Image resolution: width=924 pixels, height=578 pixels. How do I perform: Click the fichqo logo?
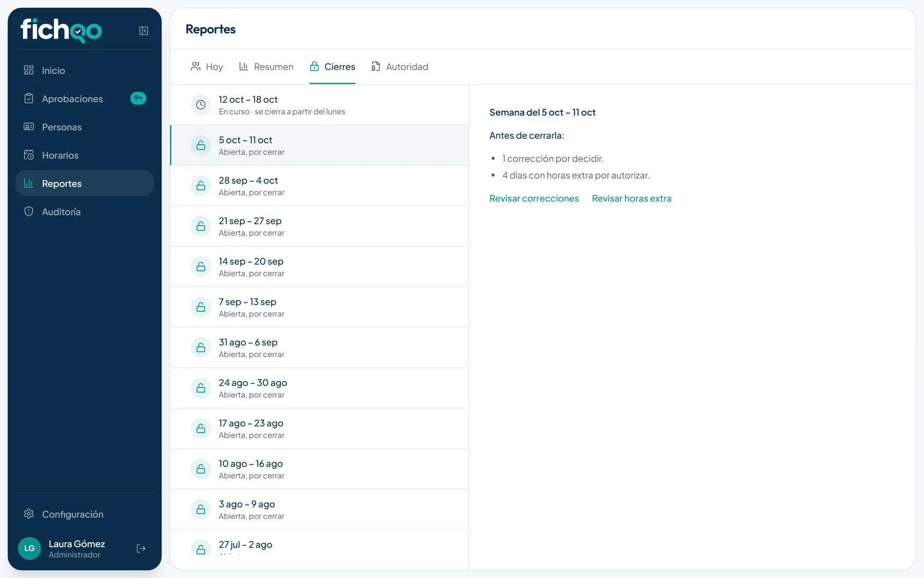[61, 30]
